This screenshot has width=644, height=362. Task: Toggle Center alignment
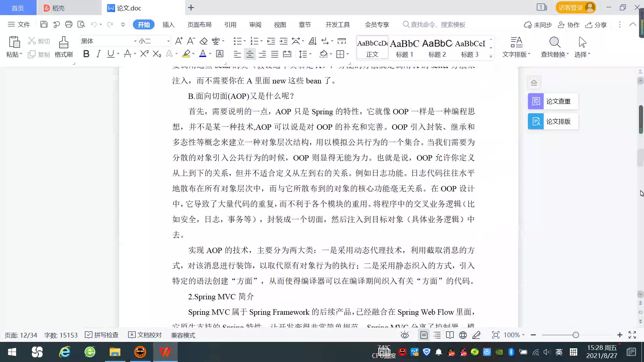pyautogui.click(x=250, y=54)
